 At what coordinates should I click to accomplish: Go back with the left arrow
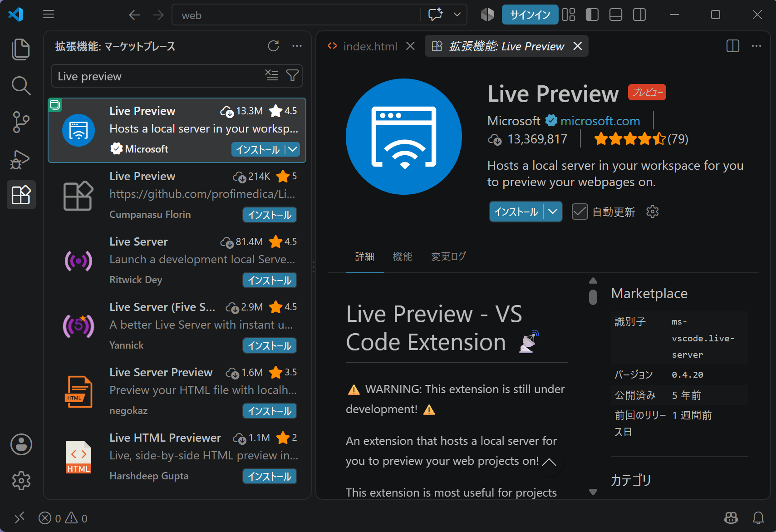point(134,15)
